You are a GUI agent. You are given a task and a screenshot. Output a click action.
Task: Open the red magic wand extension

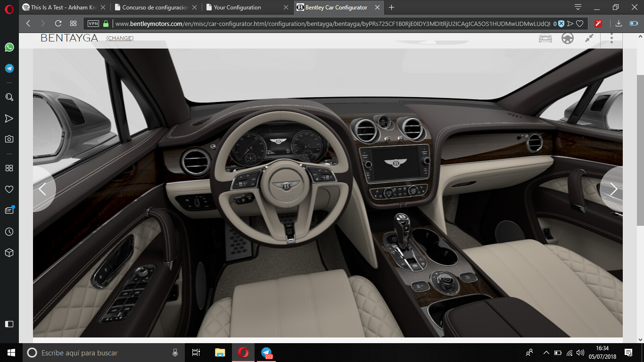click(599, 23)
